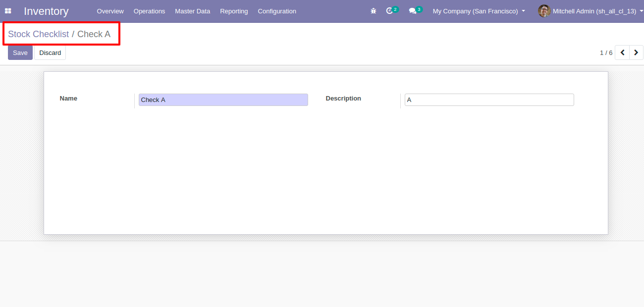Open the apps grid menu icon
This screenshot has width=644, height=307.
click(x=8, y=11)
